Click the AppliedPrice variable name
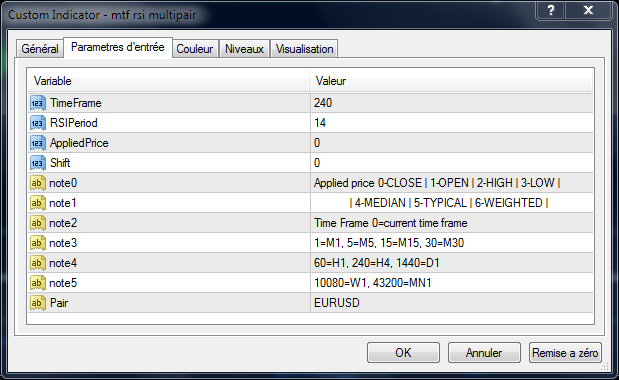The height and width of the screenshot is (380, 619). click(x=79, y=143)
